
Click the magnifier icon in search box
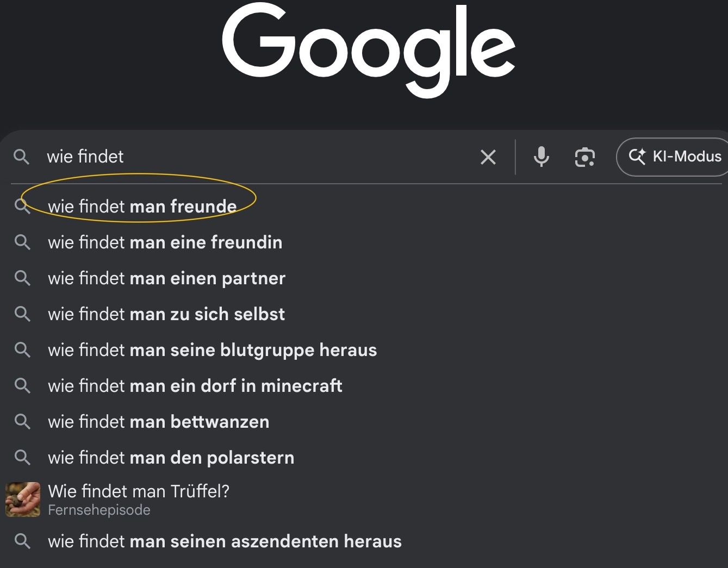(x=21, y=157)
